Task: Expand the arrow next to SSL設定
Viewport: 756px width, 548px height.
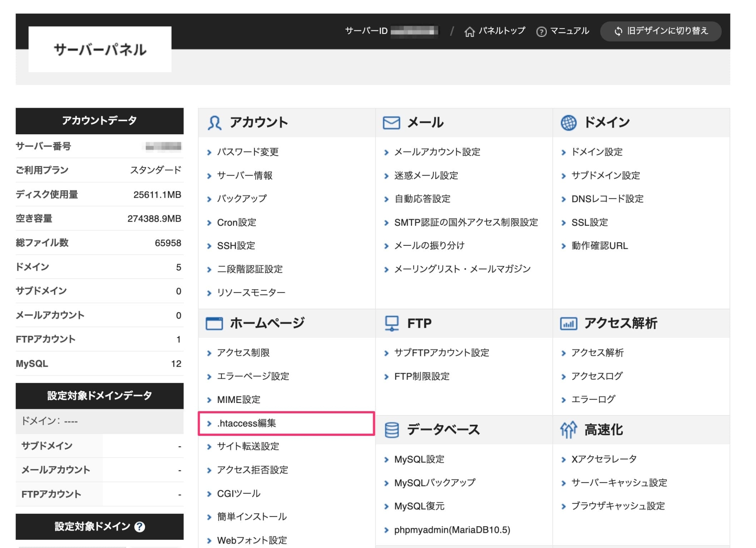Action: [x=564, y=222]
